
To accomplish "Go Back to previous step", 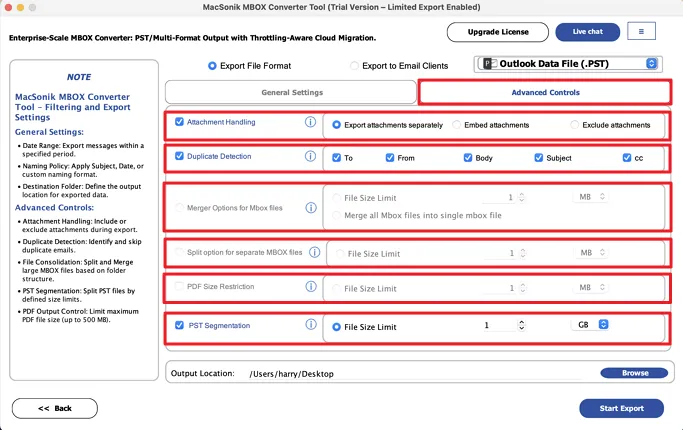I will [55, 408].
